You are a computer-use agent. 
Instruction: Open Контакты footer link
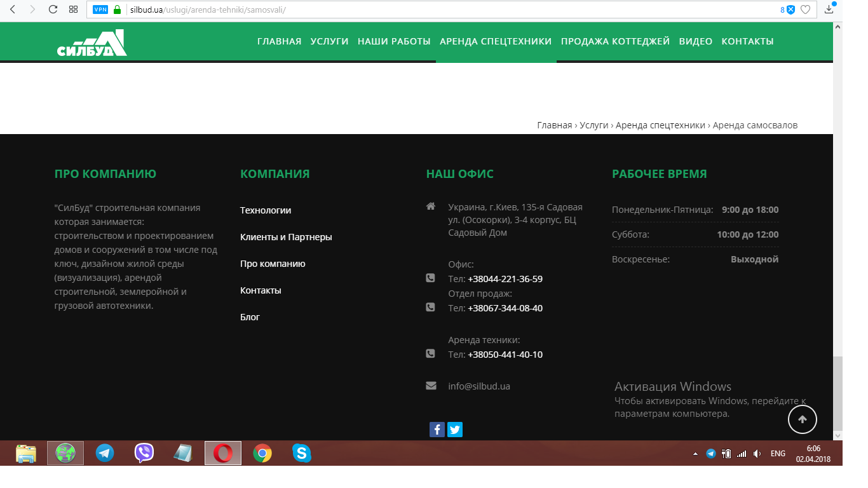click(x=261, y=290)
